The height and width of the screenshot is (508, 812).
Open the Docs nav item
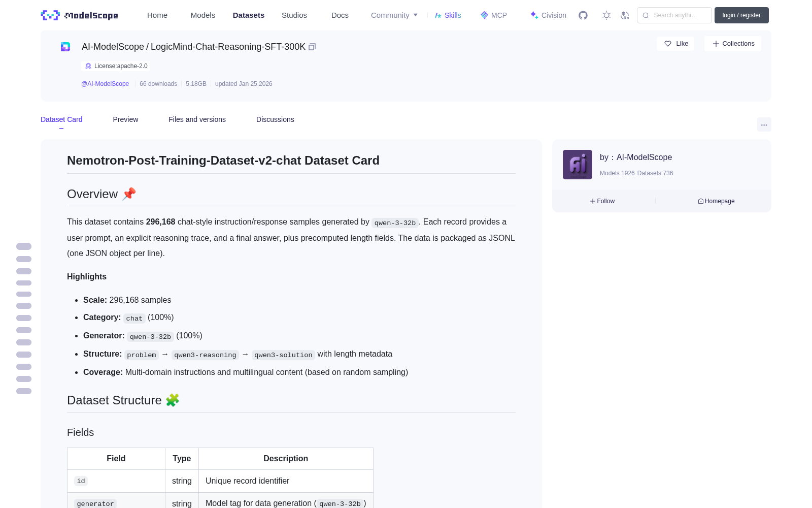(340, 15)
